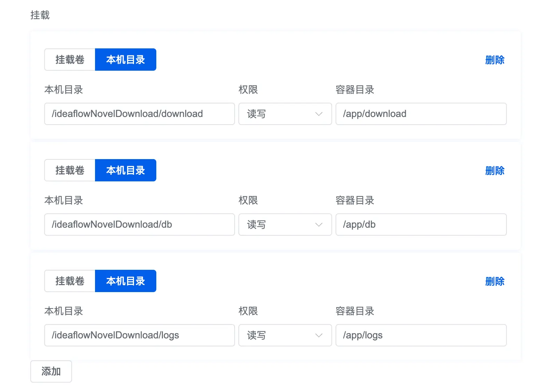Select 本机目录 for the /app/logs mount

coord(126,281)
